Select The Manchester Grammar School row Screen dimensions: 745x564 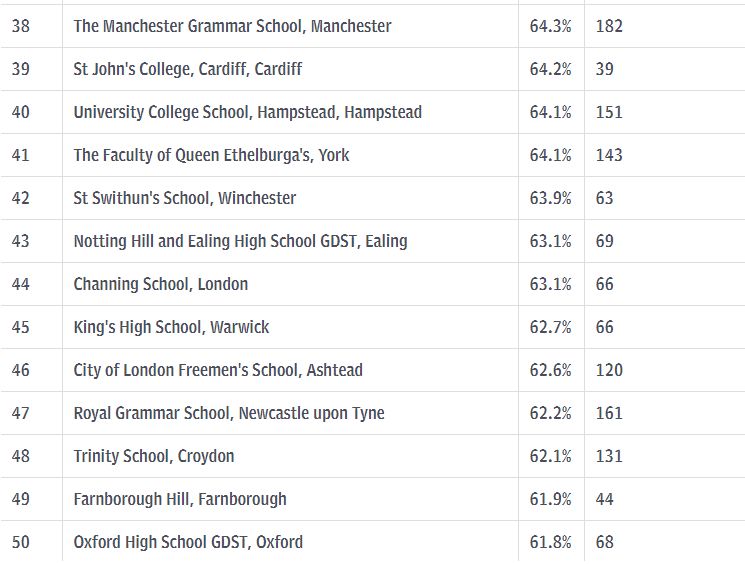pyautogui.click(x=372, y=26)
